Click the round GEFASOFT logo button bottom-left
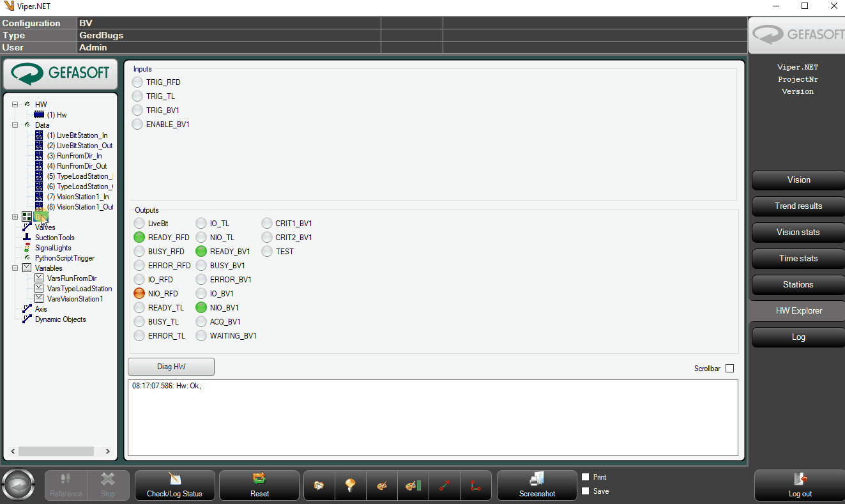845x504 pixels. click(19, 485)
